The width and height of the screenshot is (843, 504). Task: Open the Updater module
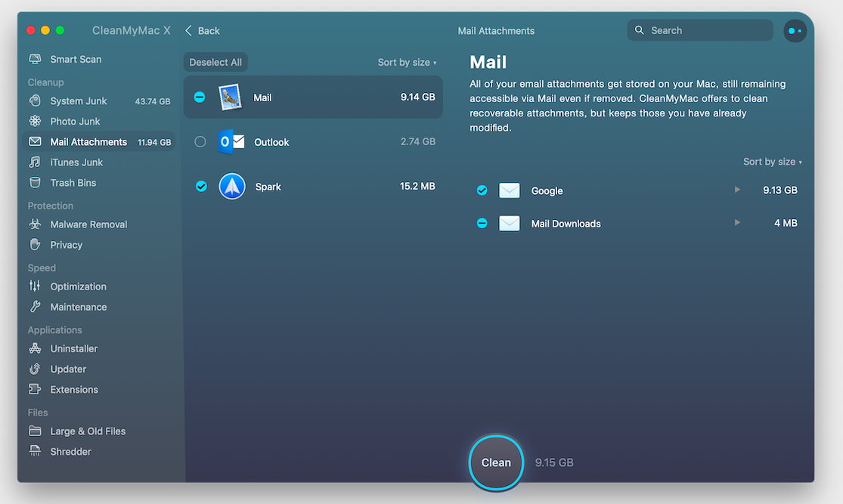[100, 369]
